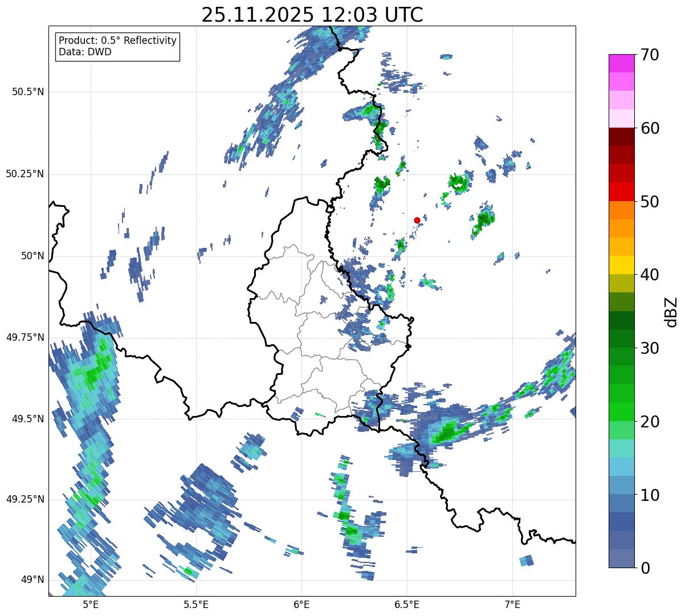
Task: Click the 50°N latitude label
Action: pos(32,256)
